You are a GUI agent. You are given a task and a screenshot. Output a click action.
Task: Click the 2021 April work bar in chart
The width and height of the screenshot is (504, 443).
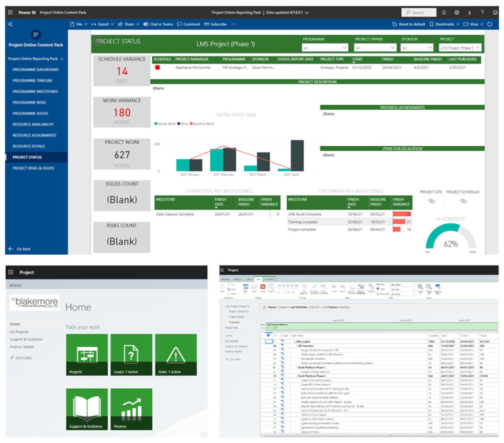tap(297, 156)
